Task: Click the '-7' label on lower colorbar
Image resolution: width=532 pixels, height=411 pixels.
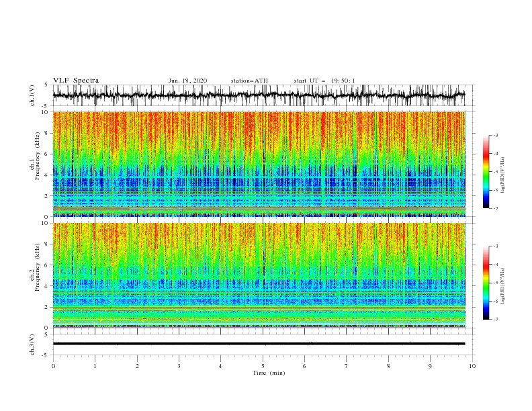Action: tap(495, 320)
